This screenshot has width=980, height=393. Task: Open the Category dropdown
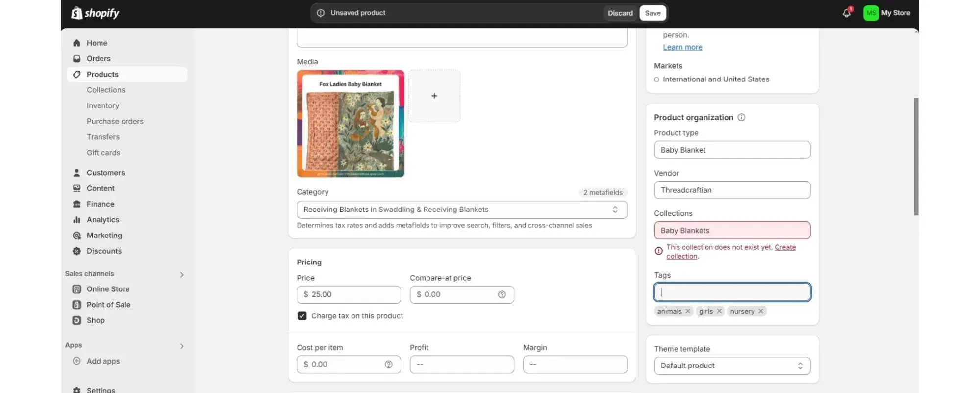click(x=462, y=210)
